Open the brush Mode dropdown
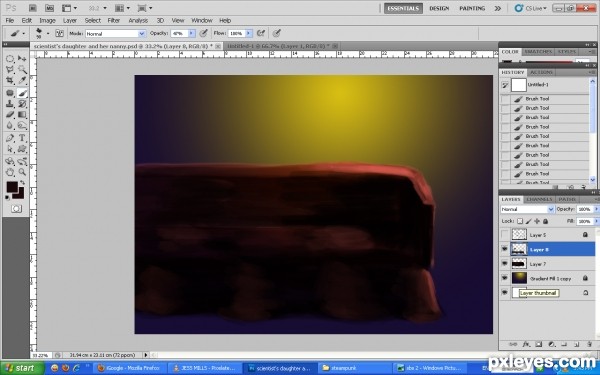This screenshot has height=375, width=600. pyautogui.click(x=142, y=34)
